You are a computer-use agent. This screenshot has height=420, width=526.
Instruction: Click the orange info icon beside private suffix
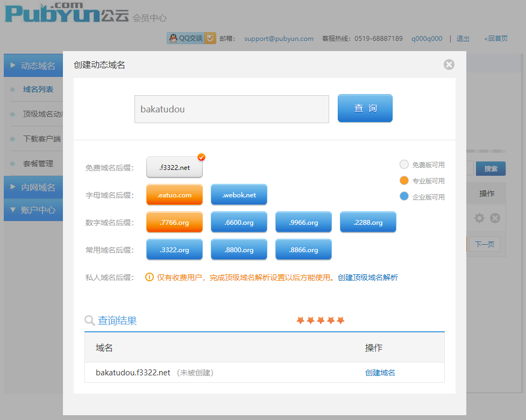coord(150,277)
